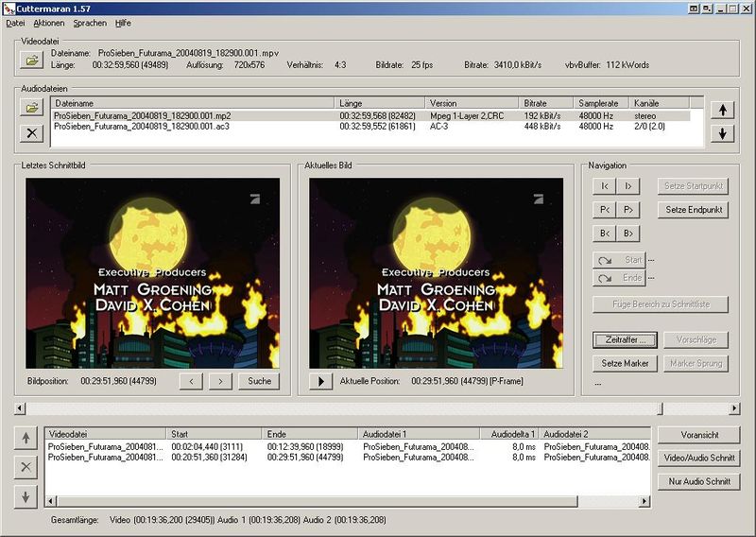756x537 pixels.
Task: Move audio file down with down arrow
Action: point(722,134)
